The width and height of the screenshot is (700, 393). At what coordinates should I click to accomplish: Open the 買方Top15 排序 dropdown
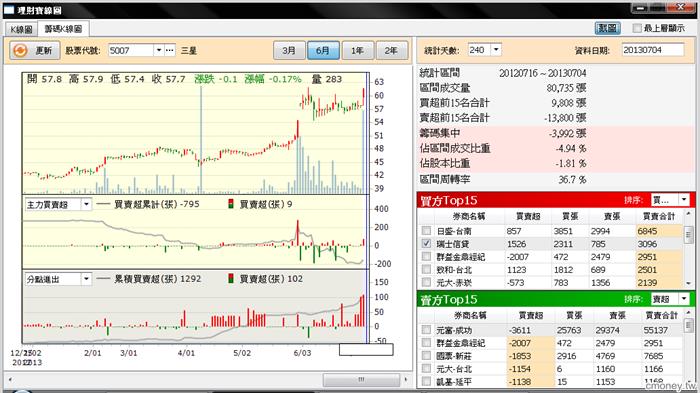coord(684,200)
